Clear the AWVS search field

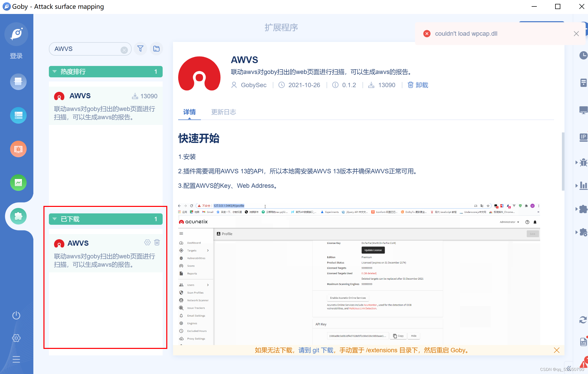click(x=124, y=50)
